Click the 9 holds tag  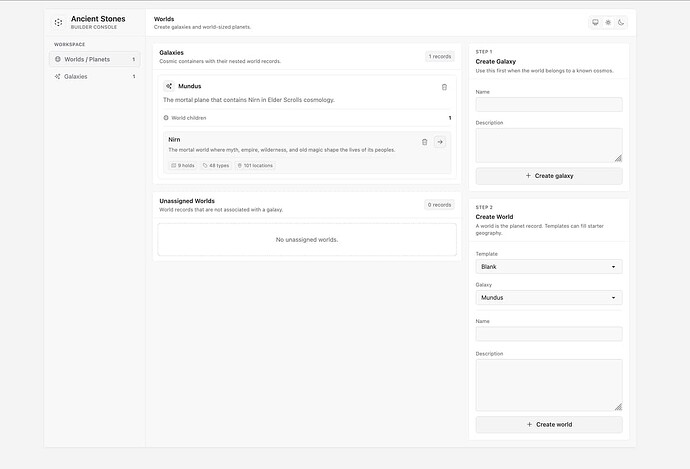183,166
